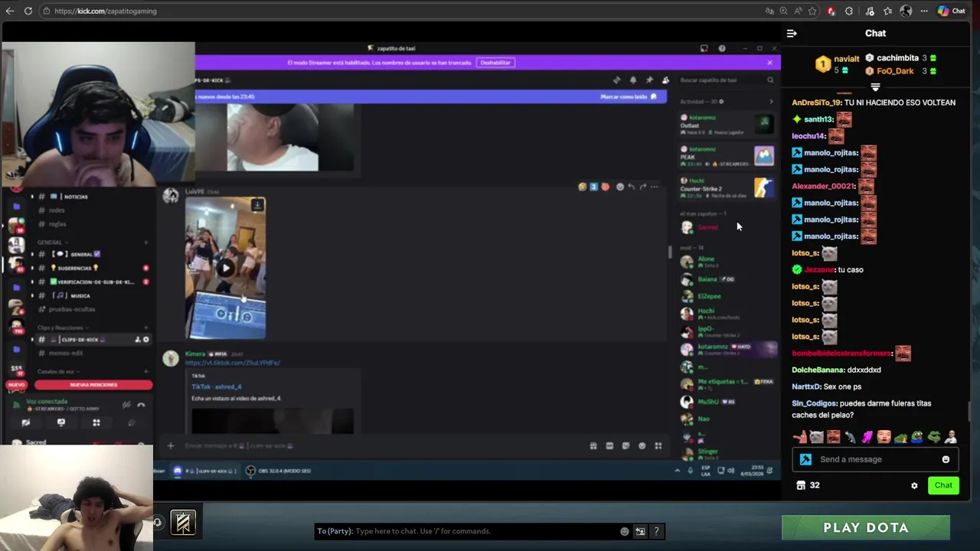The width and height of the screenshot is (980, 551).
Task: Toggle Discord camera in voice panel
Action: pyautogui.click(x=26, y=422)
